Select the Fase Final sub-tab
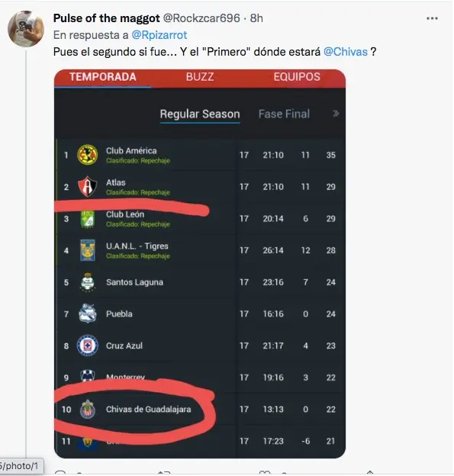This screenshot has width=454, height=476. (x=284, y=114)
